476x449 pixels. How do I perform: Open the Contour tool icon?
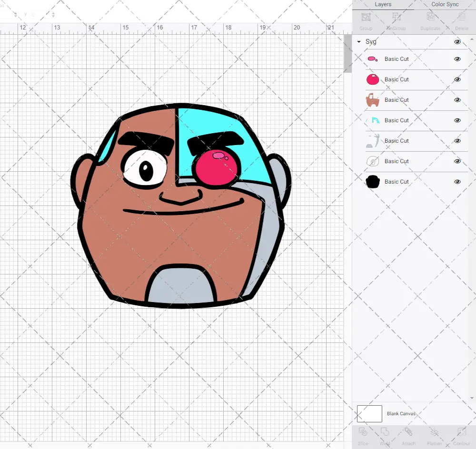click(x=461, y=432)
